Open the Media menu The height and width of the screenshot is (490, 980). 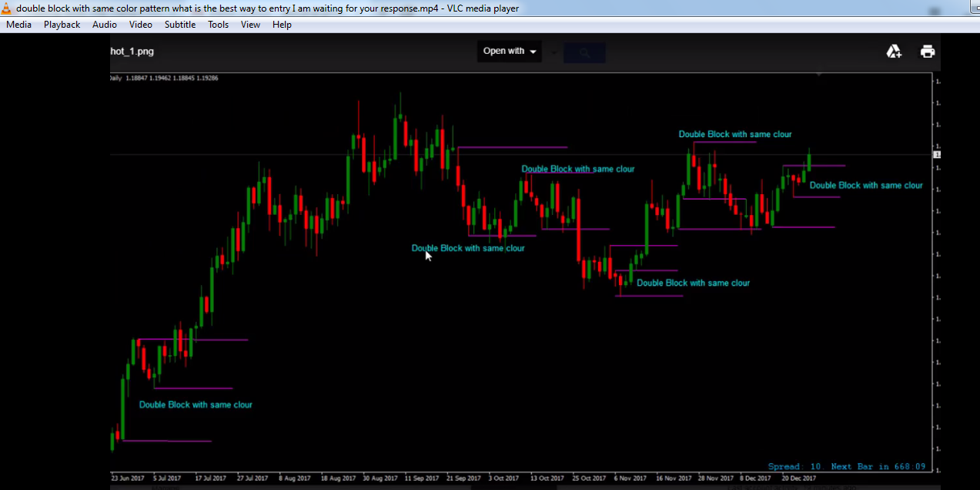click(19, 25)
